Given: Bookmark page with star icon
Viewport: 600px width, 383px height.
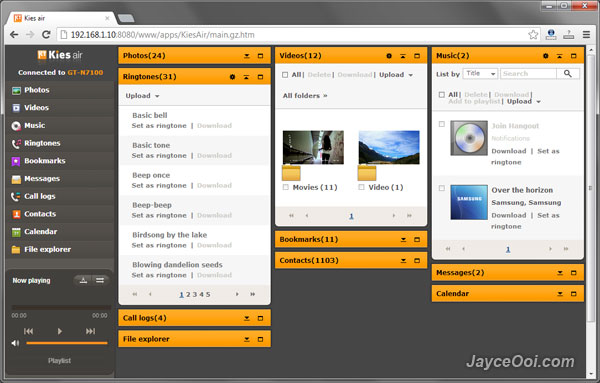Looking at the screenshot, I should pos(533,35).
